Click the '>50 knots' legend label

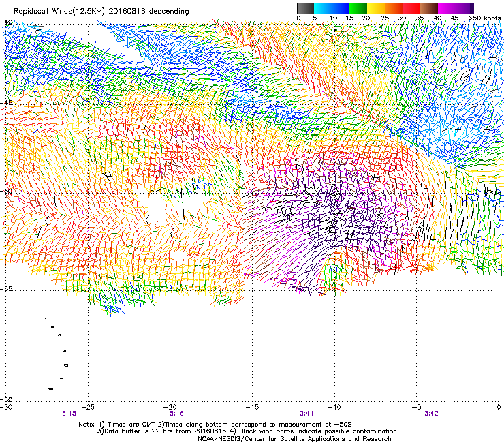click(x=485, y=18)
